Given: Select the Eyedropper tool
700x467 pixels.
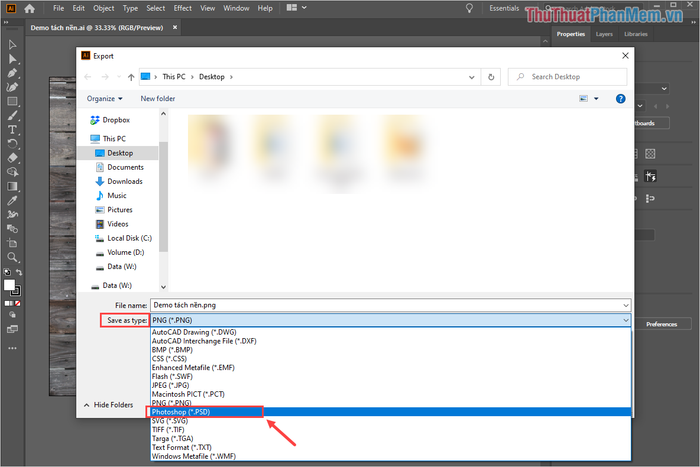Looking at the screenshot, I should [12, 200].
